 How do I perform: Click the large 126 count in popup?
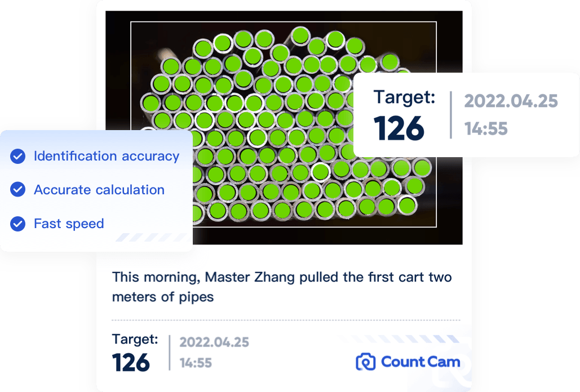click(399, 128)
